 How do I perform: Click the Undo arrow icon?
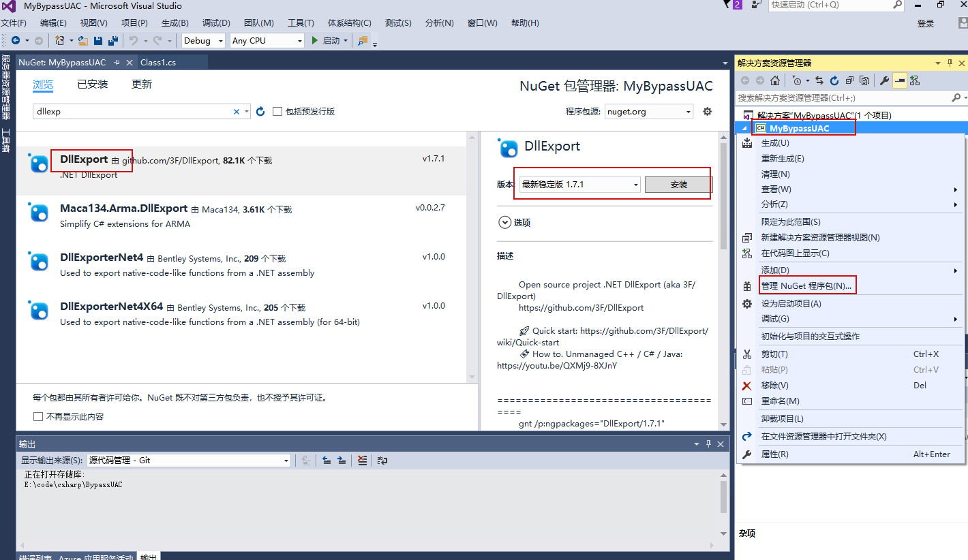pos(134,41)
